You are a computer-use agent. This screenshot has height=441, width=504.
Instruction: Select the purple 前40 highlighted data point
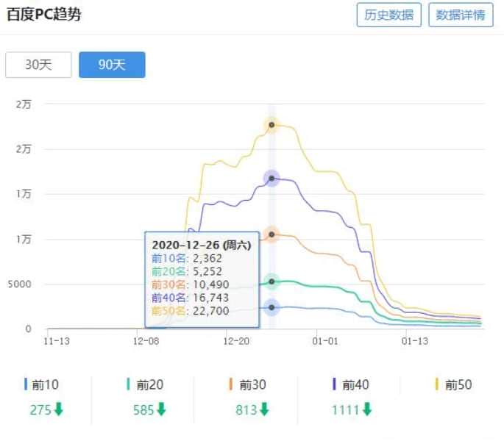point(271,178)
